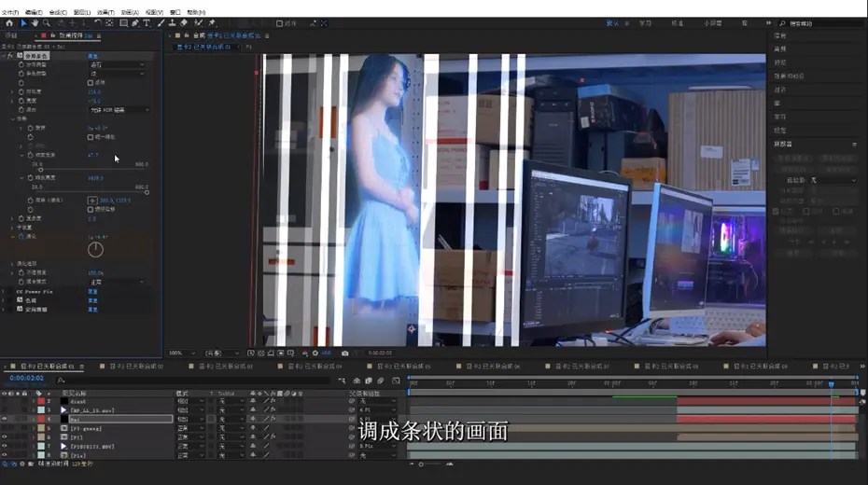The image size is (868, 485).
Task: Select the Rotation tool
Action: tap(97, 23)
